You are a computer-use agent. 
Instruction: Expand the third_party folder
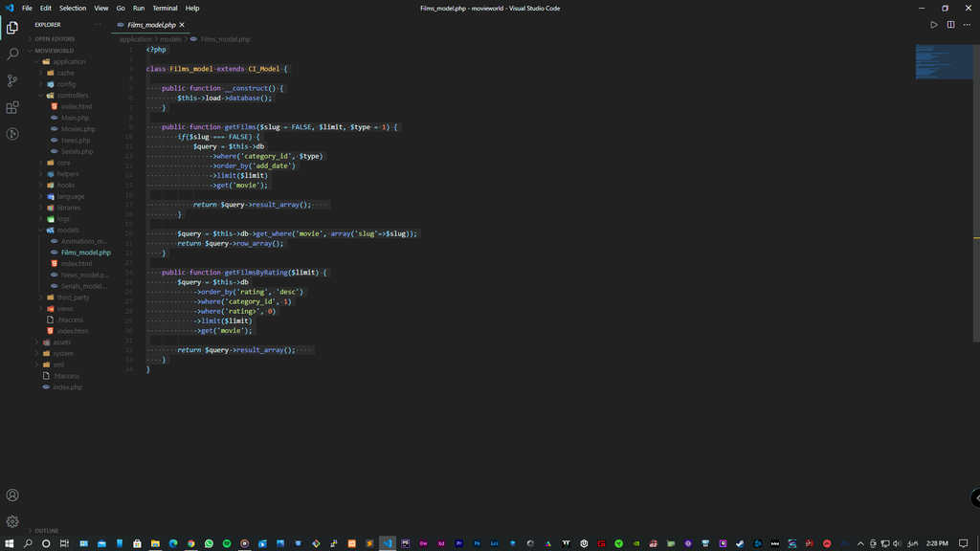[73, 298]
